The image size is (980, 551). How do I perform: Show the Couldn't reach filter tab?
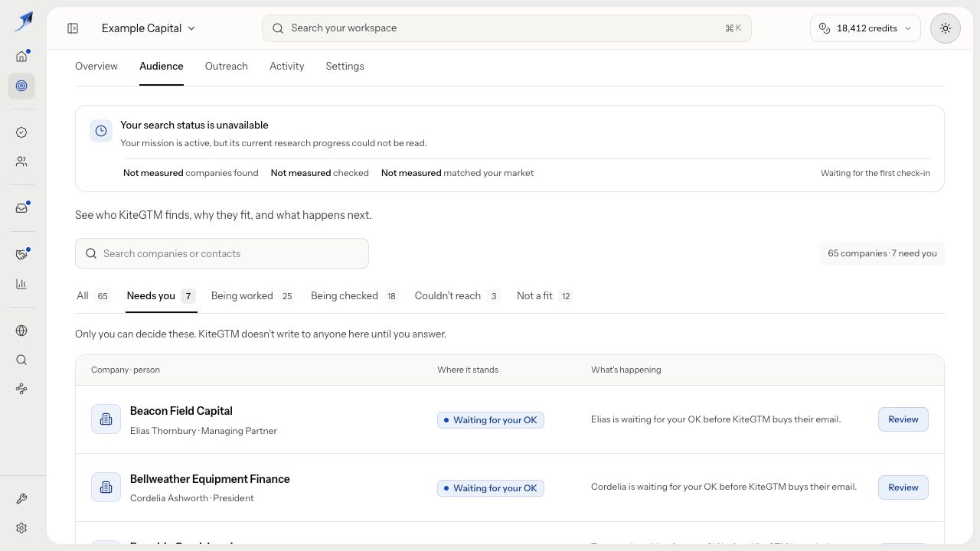point(457,296)
